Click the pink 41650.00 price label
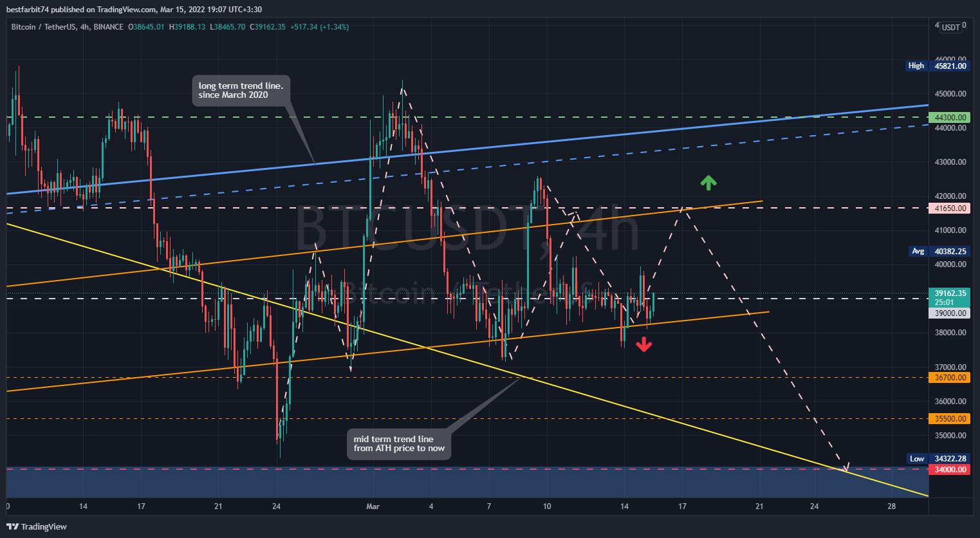Viewport: 980px width, 538px height. (950, 208)
